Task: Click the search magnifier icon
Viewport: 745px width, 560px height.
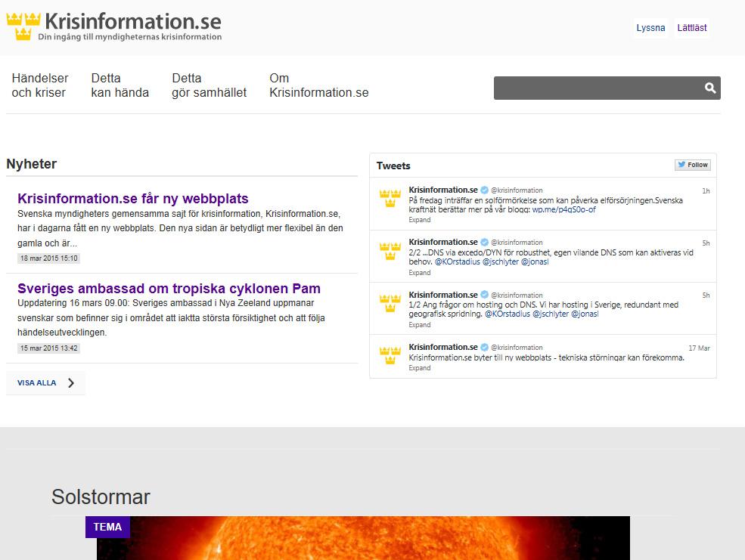Action: (x=710, y=88)
